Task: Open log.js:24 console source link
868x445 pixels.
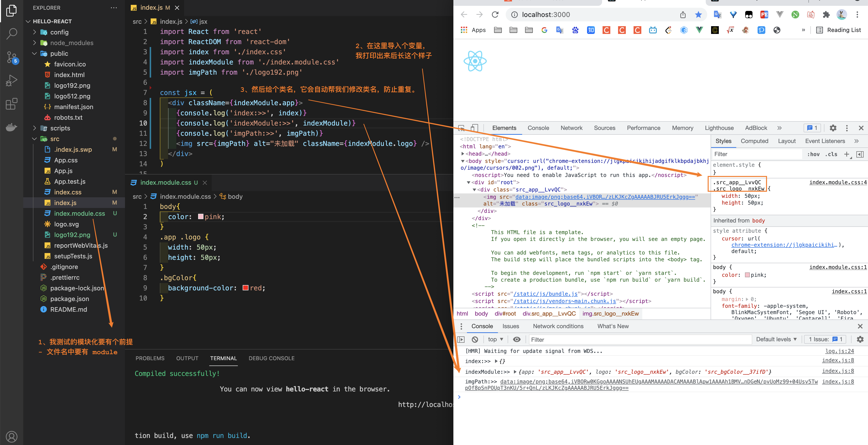Action: coord(839,351)
